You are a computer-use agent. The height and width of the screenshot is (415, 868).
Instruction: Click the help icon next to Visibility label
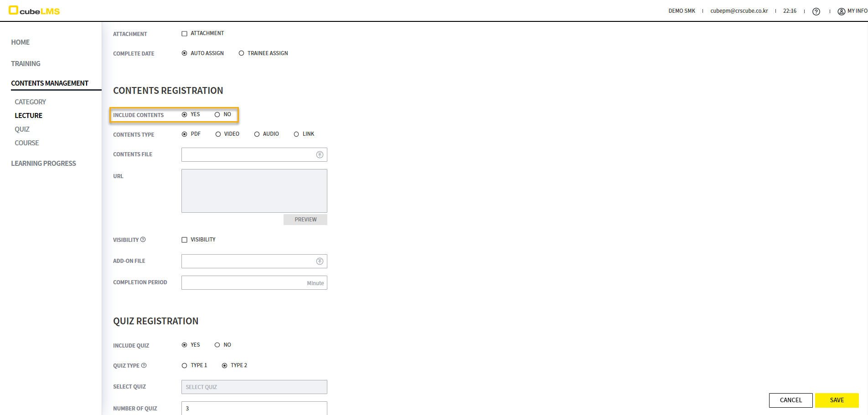[x=143, y=240]
